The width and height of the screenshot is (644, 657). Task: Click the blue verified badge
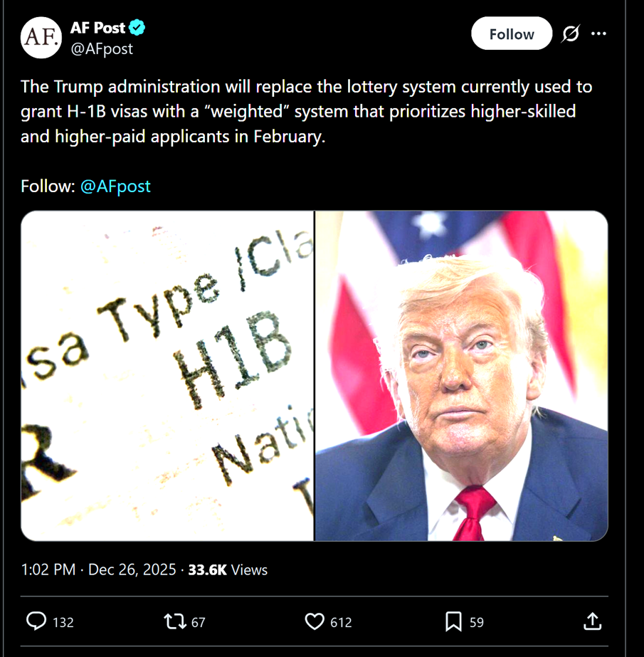[x=137, y=28]
